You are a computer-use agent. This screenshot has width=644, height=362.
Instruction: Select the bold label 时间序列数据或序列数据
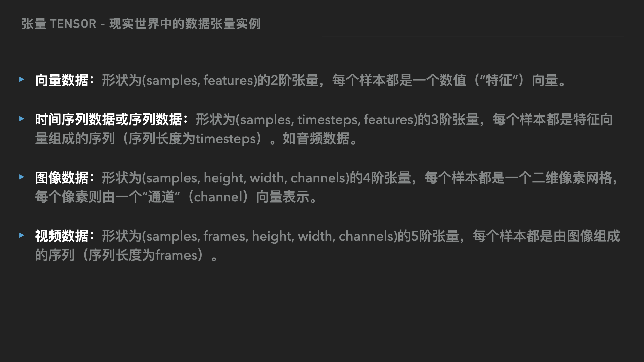pyautogui.click(x=109, y=119)
